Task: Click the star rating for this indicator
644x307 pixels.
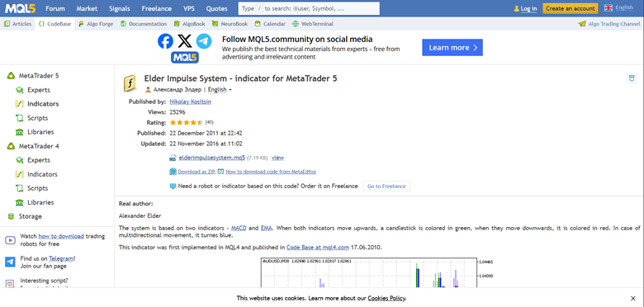Action: tap(186, 122)
